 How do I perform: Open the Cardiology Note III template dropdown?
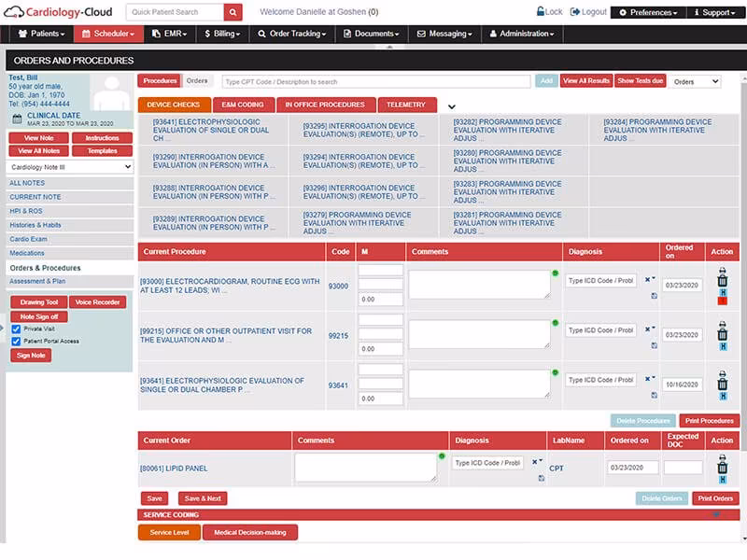(x=70, y=167)
